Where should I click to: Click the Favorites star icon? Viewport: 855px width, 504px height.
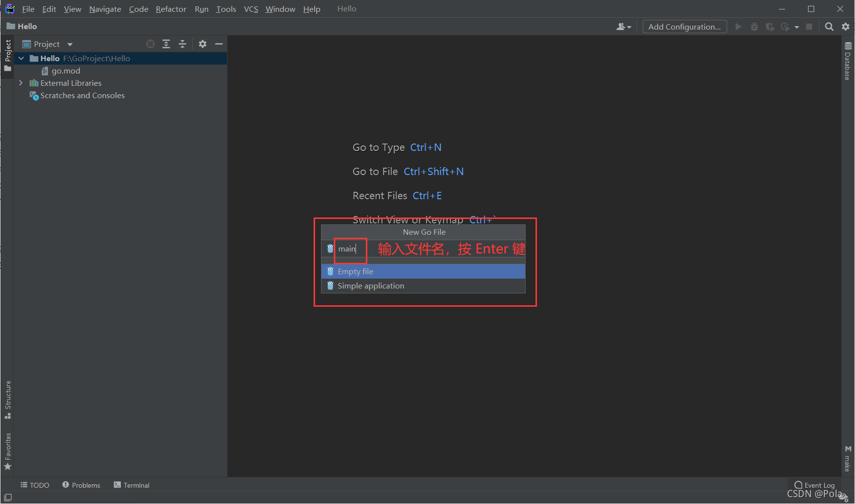(7, 467)
